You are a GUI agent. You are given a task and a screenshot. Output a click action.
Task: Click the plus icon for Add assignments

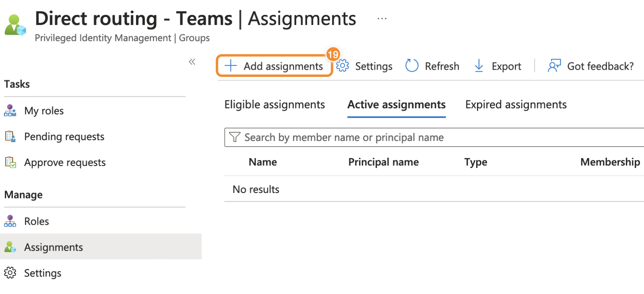231,66
